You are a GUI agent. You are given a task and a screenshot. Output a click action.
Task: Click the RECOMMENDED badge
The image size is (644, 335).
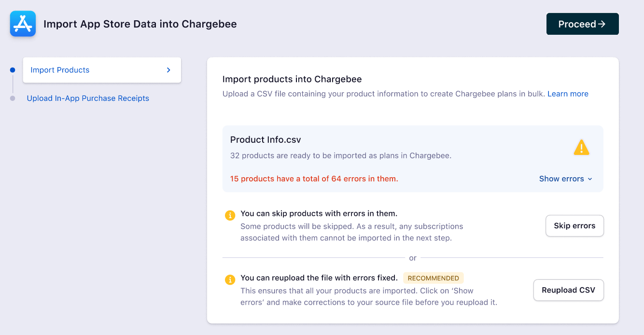pyautogui.click(x=434, y=278)
